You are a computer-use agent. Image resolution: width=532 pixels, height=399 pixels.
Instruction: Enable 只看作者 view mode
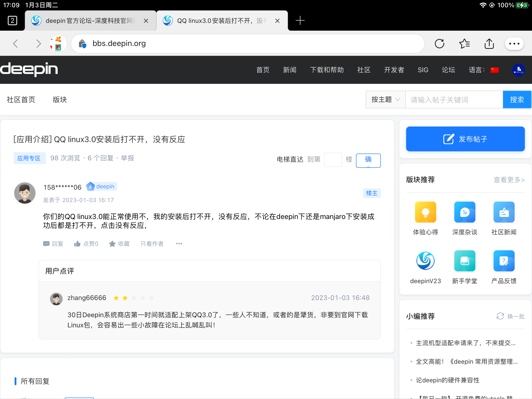(152, 244)
